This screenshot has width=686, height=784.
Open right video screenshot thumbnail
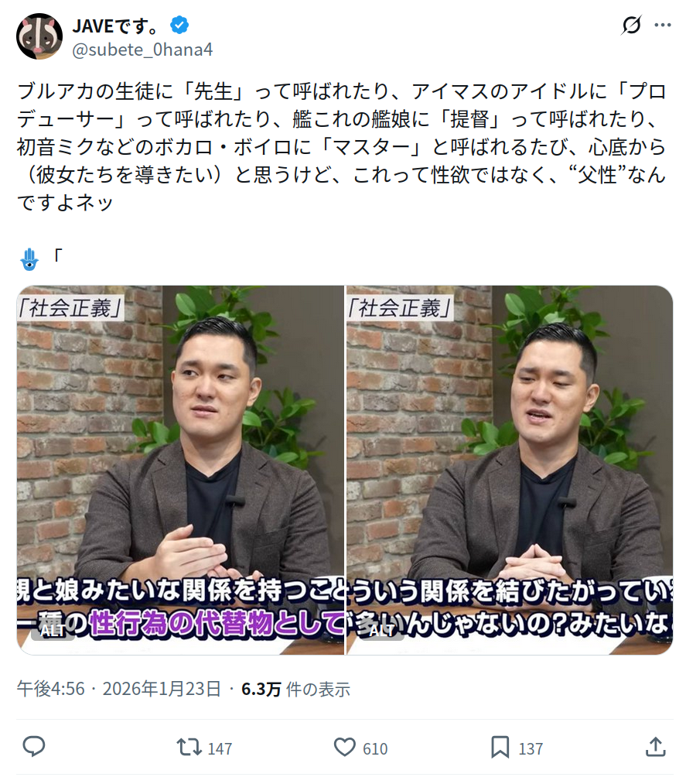coord(510,470)
